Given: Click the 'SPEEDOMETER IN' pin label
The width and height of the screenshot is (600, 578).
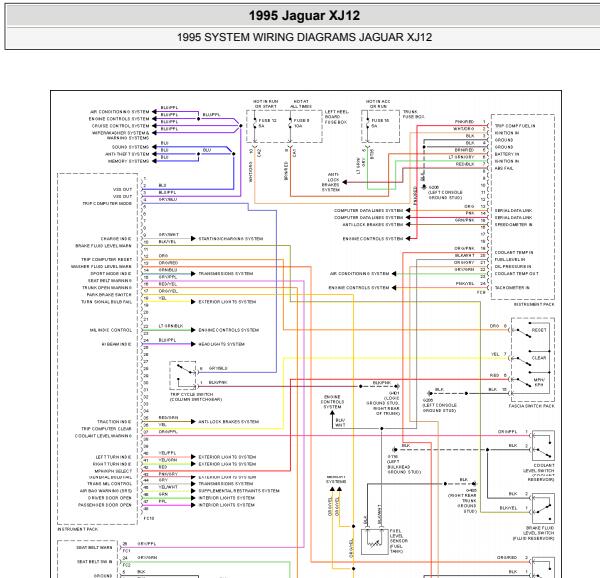Looking at the screenshot, I should [514, 225].
